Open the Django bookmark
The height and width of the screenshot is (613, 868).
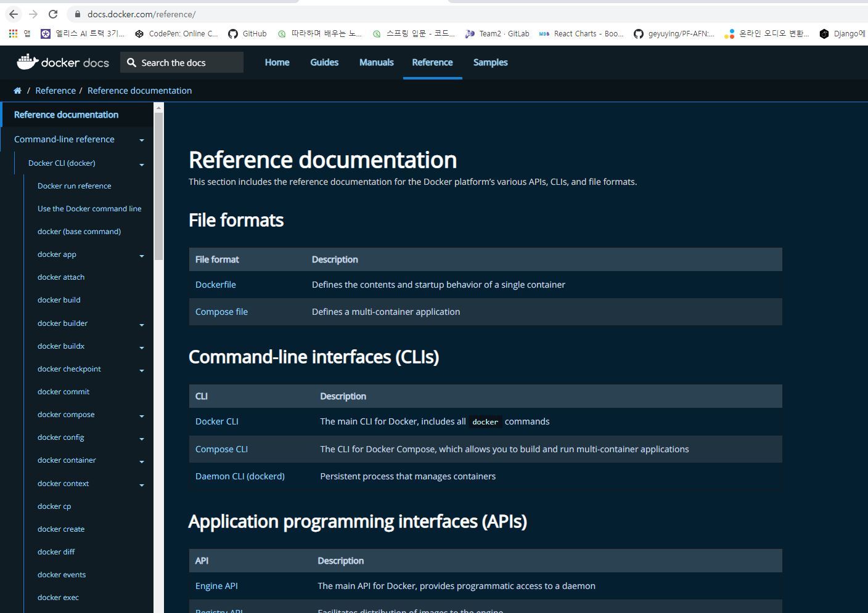tap(842, 34)
